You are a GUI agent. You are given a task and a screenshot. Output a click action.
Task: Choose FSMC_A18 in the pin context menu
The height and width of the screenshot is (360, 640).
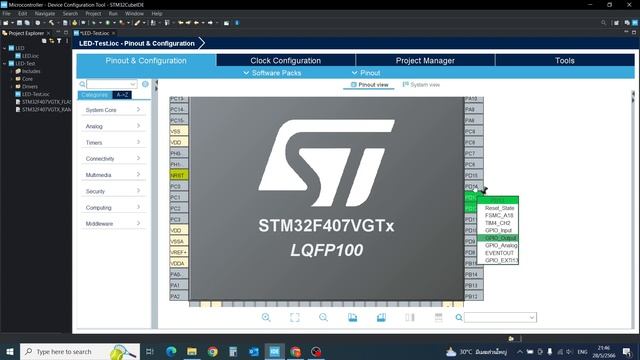click(x=498, y=216)
